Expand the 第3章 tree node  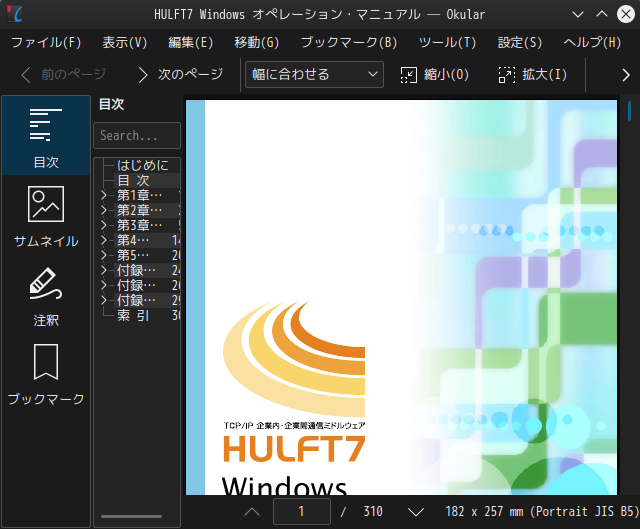tap(104, 225)
